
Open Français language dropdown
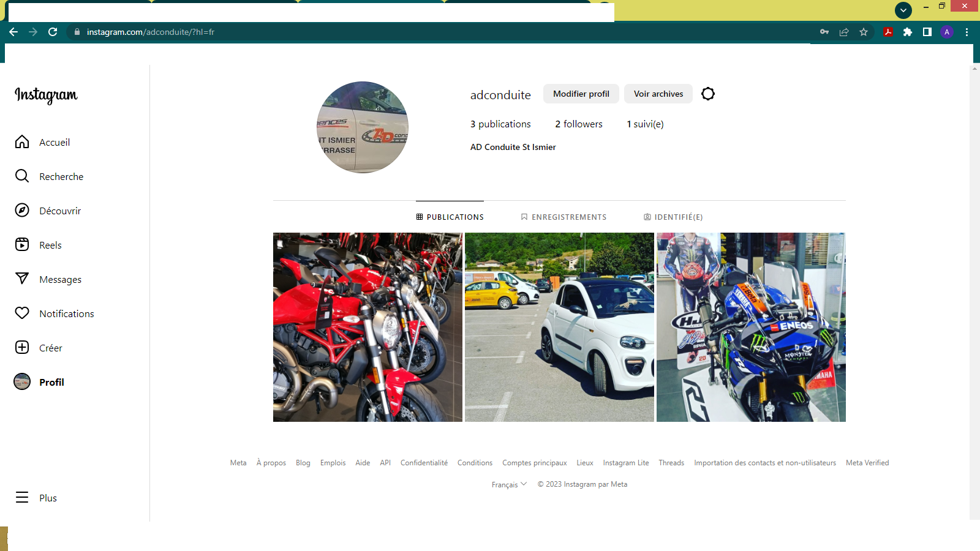click(509, 484)
